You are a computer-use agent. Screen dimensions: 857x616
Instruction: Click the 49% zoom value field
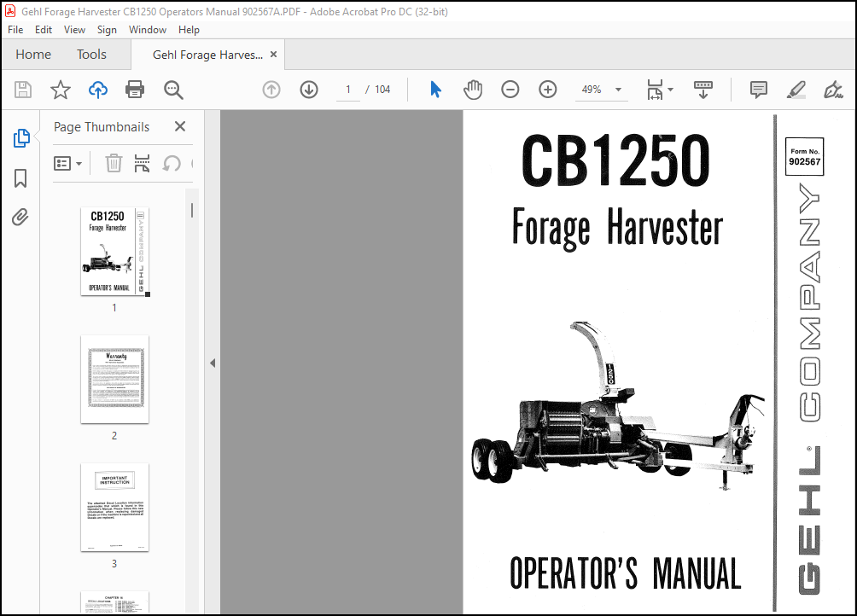pyautogui.click(x=592, y=90)
